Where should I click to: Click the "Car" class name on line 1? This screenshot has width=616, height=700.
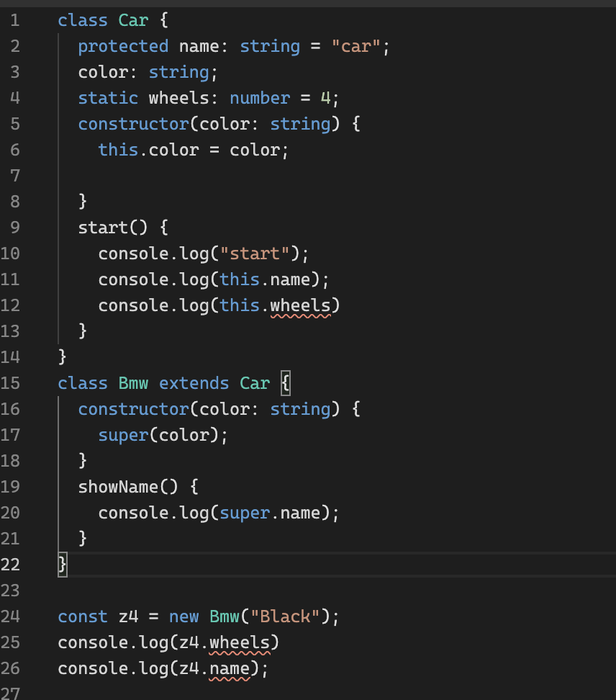(x=133, y=21)
